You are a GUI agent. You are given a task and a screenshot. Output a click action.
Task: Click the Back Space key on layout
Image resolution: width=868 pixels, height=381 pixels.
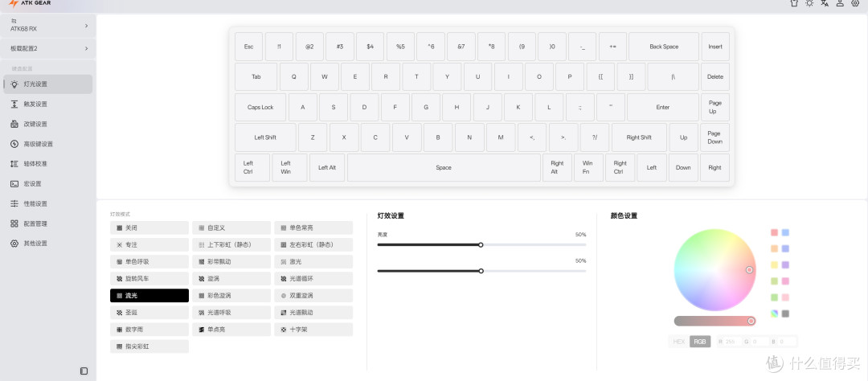coord(664,47)
